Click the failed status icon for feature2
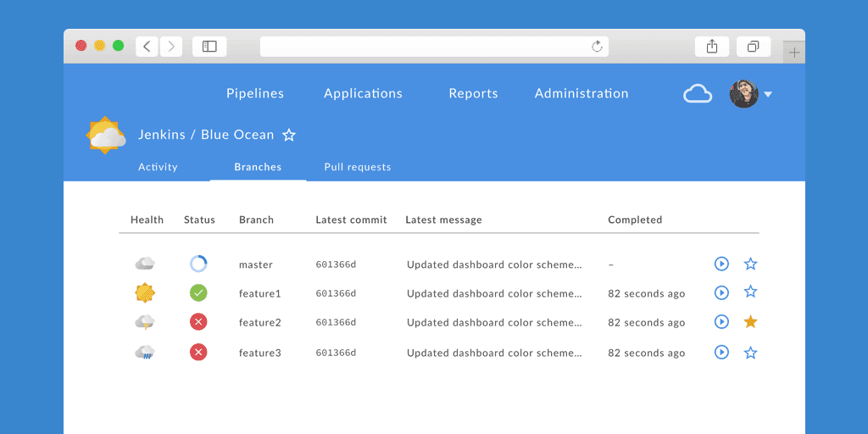 (x=198, y=322)
